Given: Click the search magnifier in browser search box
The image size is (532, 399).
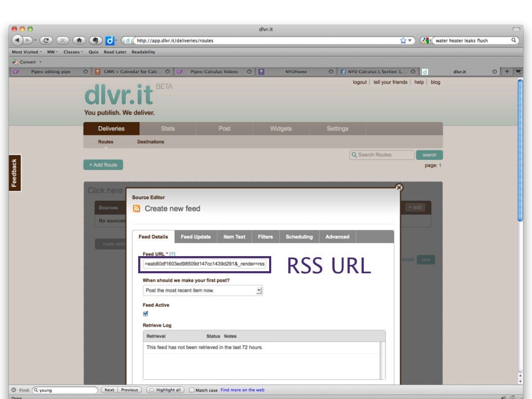Looking at the screenshot, I should 514,40.
